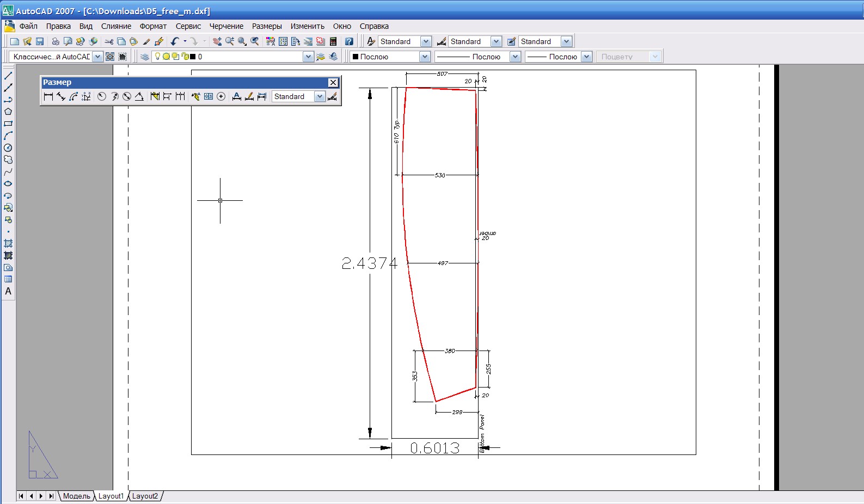Viewport: 864px width, 504px height.
Task: Toggle the layer lock padlock icon
Action: tap(185, 57)
